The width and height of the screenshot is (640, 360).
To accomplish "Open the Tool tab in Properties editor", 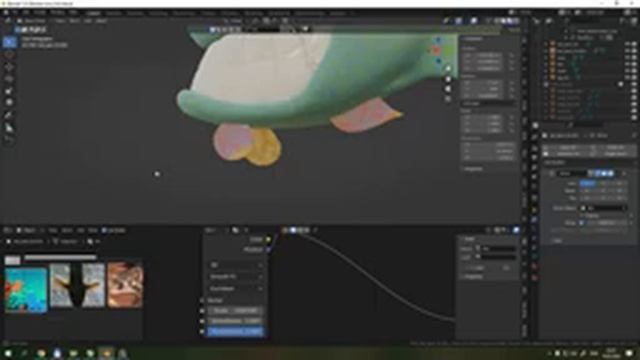I will pos(535,127).
